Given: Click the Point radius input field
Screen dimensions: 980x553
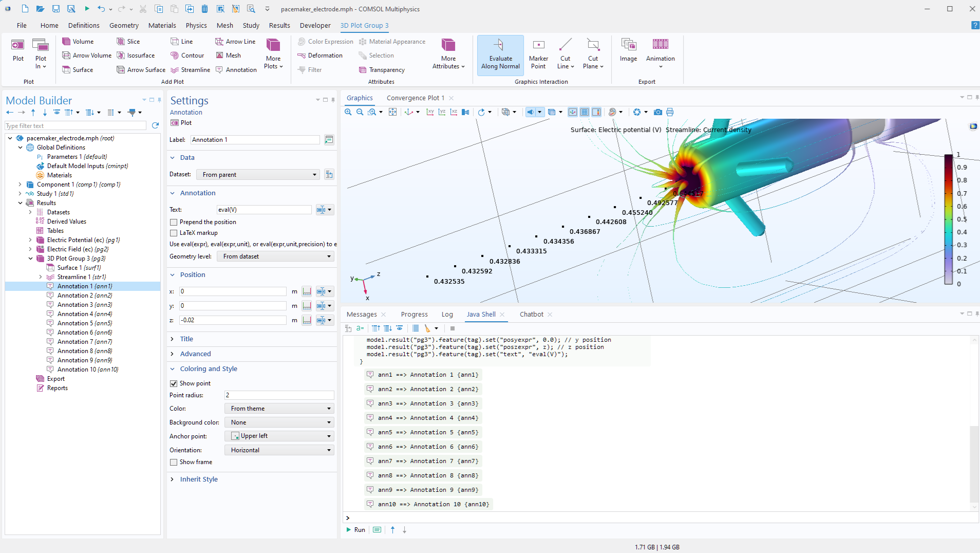Looking at the screenshot, I should (279, 395).
